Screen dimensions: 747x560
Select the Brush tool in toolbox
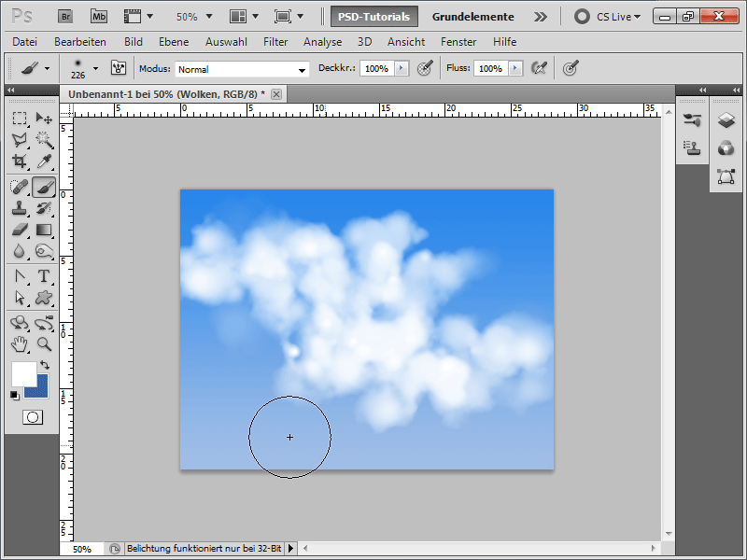[44, 187]
